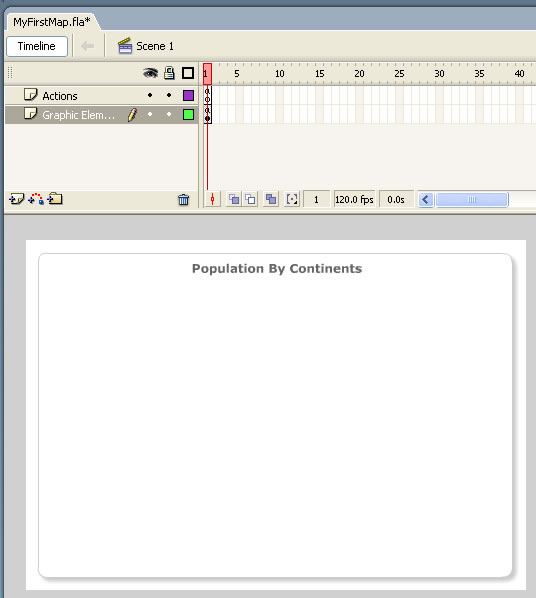Click the timeline scrollbar left arrow
This screenshot has width=536, height=598.
tap(426, 199)
